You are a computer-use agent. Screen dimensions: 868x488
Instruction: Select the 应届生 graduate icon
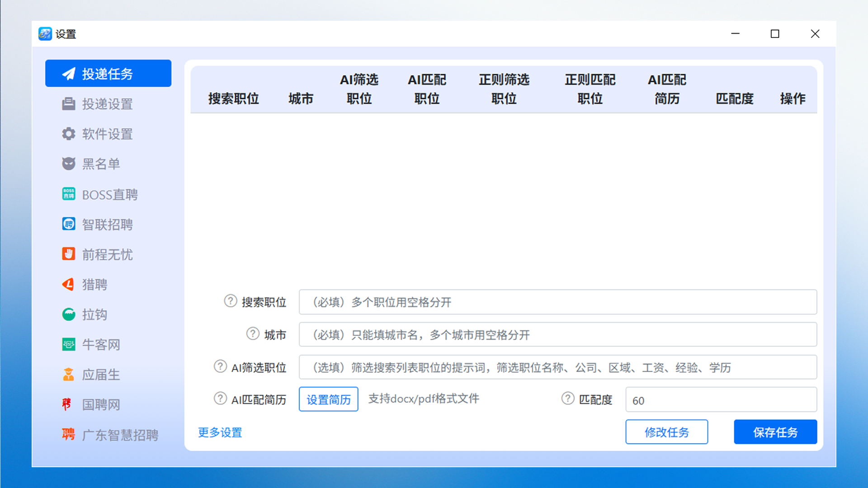(69, 375)
